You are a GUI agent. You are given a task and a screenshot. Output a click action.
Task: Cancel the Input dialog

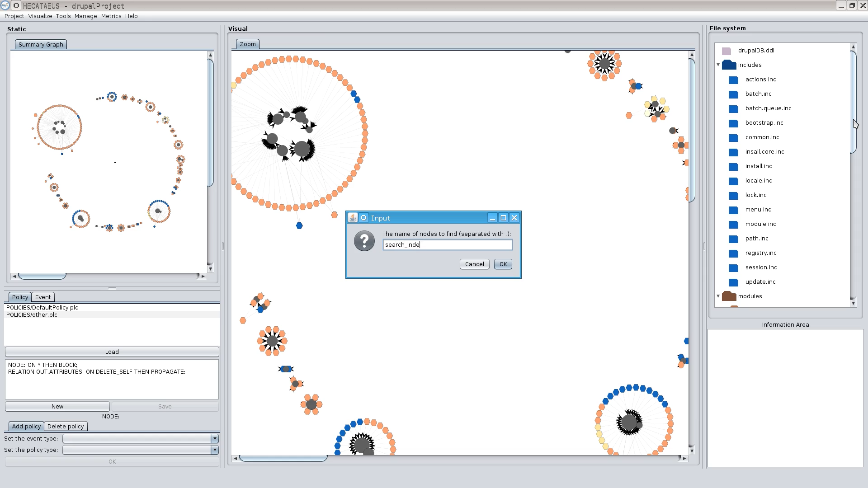point(474,264)
